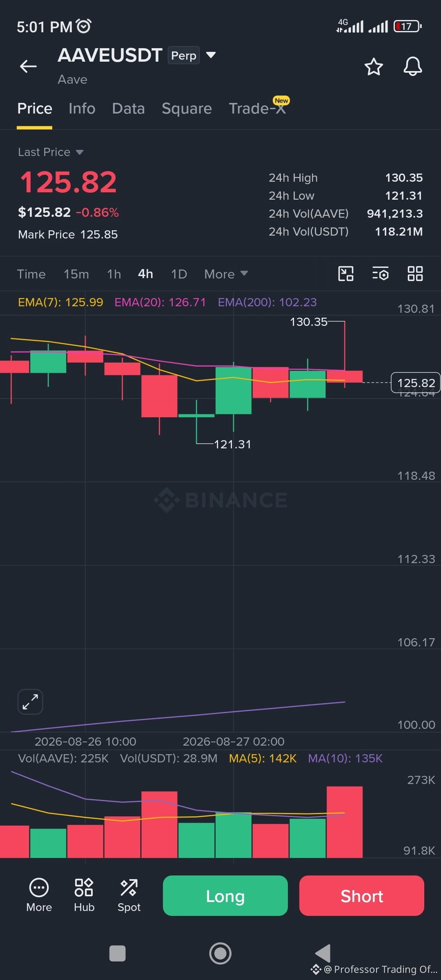Open the Data tab

click(128, 109)
